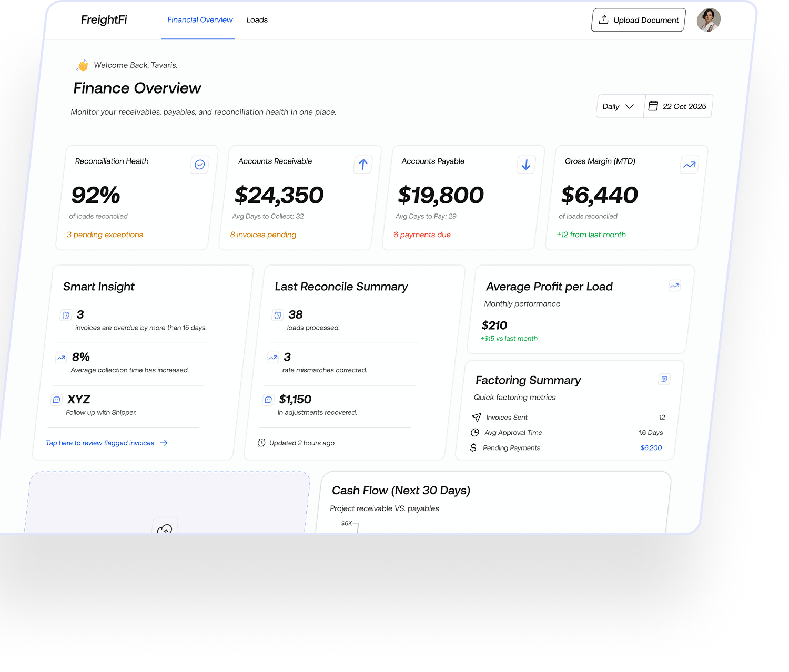789x672 pixels.
Task: Click Tap here to review flagged invoices
Action: tap(102, 443)
